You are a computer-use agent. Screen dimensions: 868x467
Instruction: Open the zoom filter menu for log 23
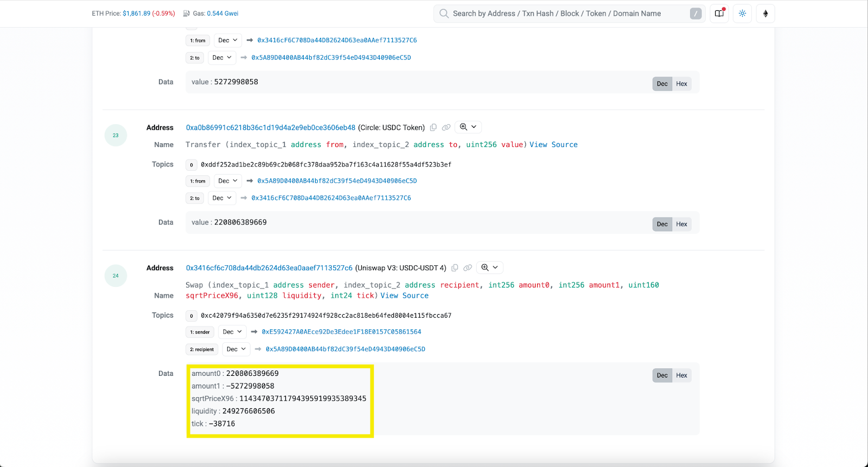468,127
